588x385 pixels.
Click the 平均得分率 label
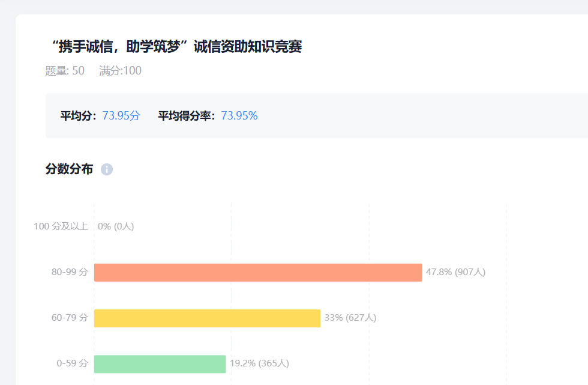pos(188,116)
